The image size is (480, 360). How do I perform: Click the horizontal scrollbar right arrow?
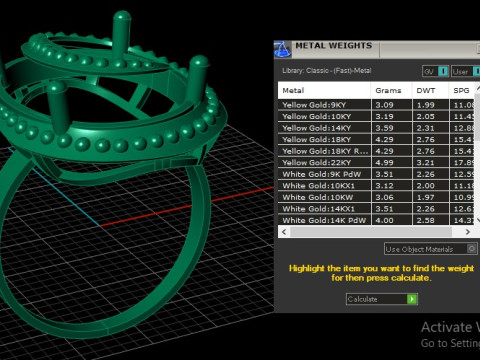coord(468,232)
